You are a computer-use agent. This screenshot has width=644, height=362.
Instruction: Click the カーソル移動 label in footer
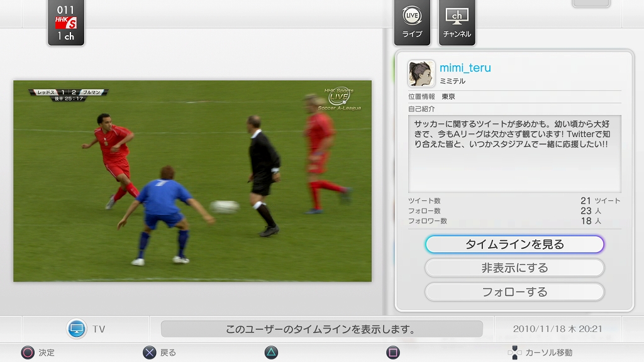click(549, 353)
